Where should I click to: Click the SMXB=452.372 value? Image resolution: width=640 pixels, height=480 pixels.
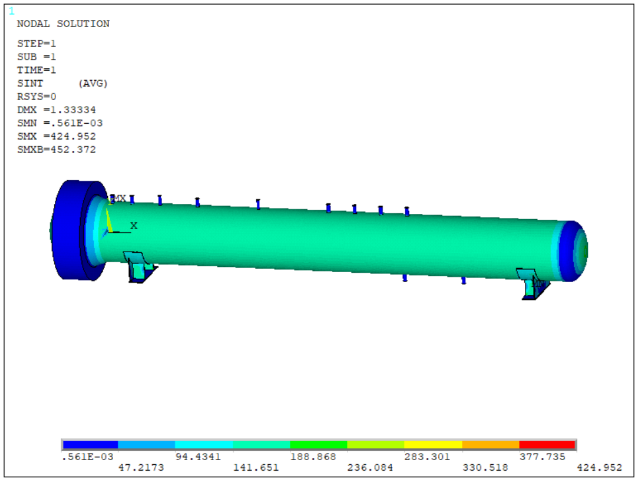[57, 149]
